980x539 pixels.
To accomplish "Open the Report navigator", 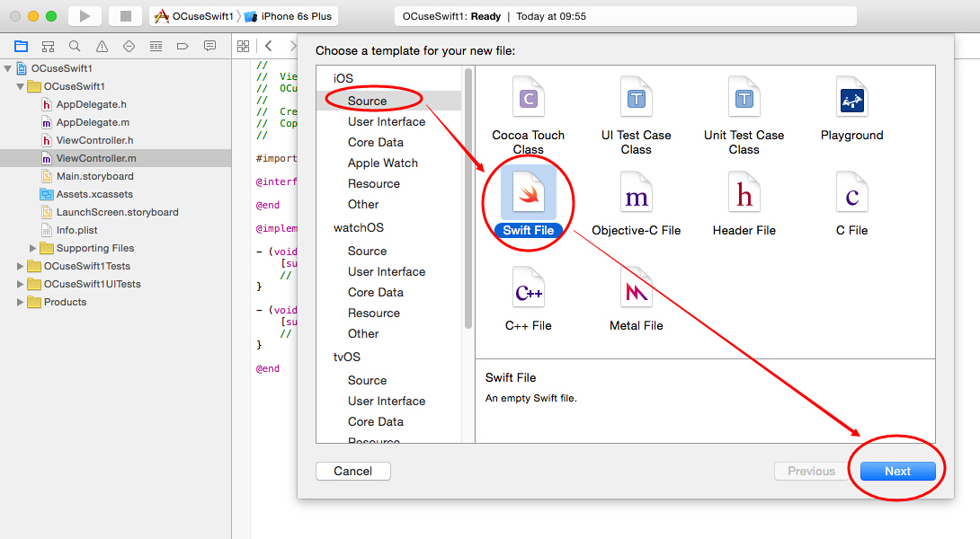I will tap(210, 46).
